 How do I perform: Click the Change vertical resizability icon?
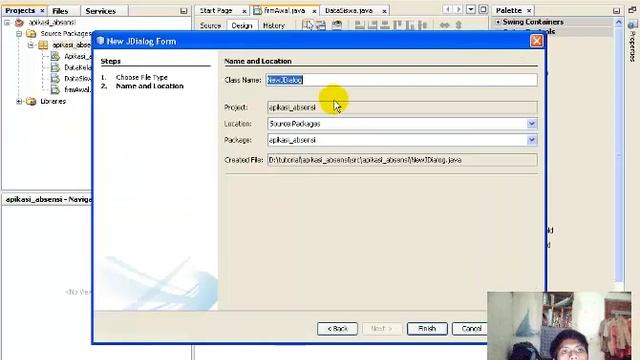click(458, 25)
